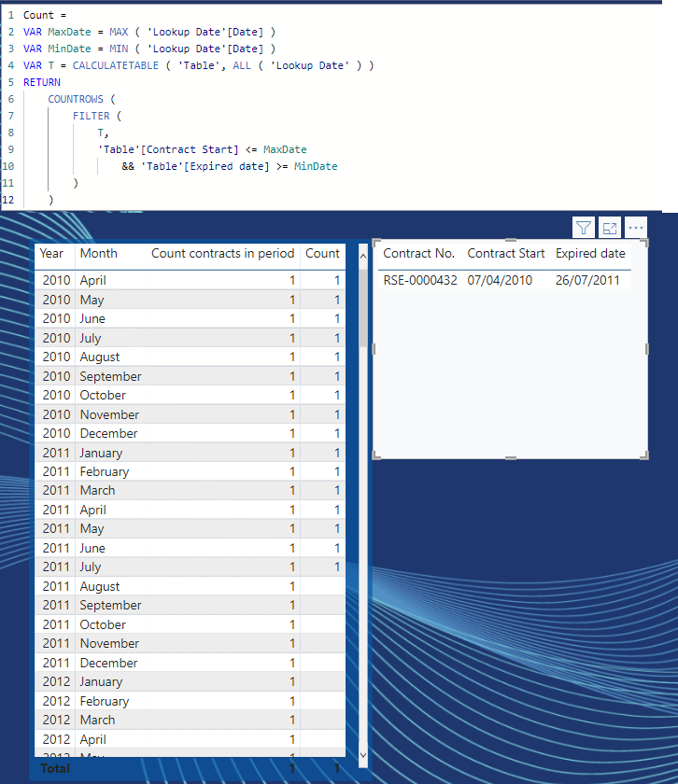Click 'Table'[Contract Start] in the formula
Viewport: 678px width, 784px height.
[168, 149]
